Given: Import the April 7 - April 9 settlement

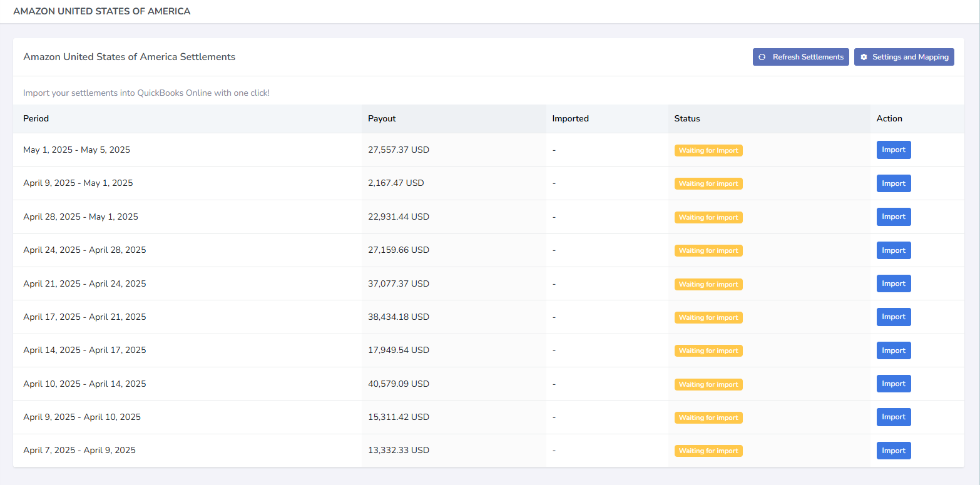Looking at the screenshot, I should click(x=894, y=451).
